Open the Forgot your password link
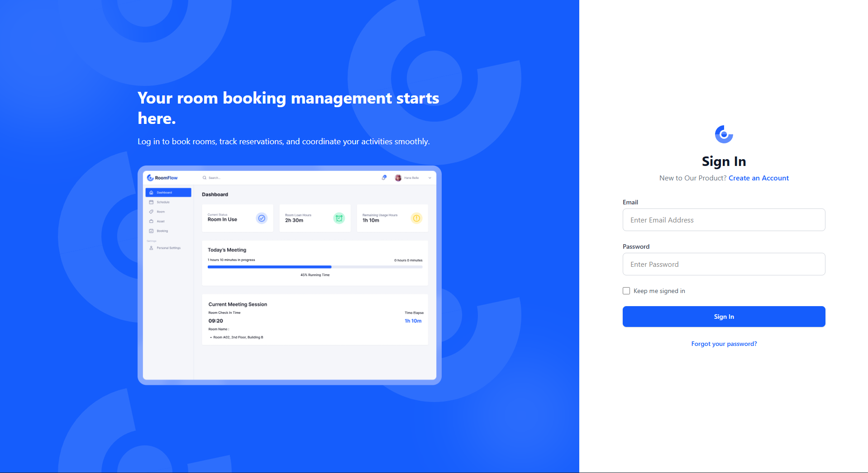This screenshot has width=868, height=473. [x=724, y=344]
